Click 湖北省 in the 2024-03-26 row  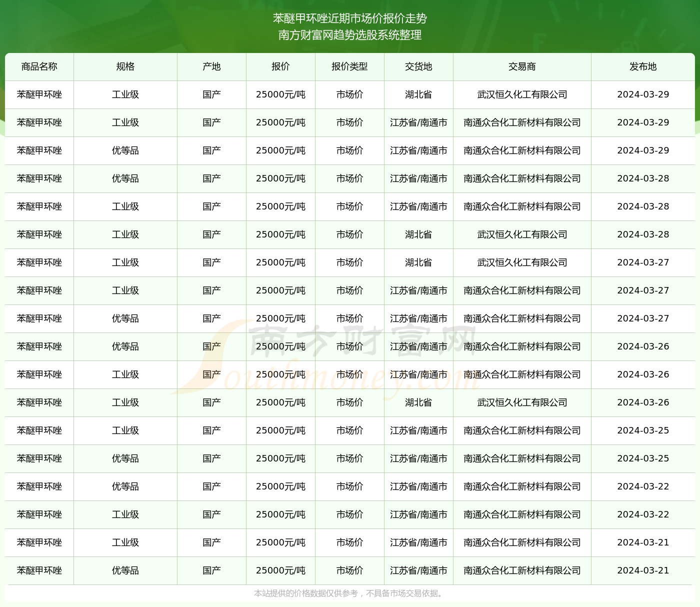pos(418,402)
